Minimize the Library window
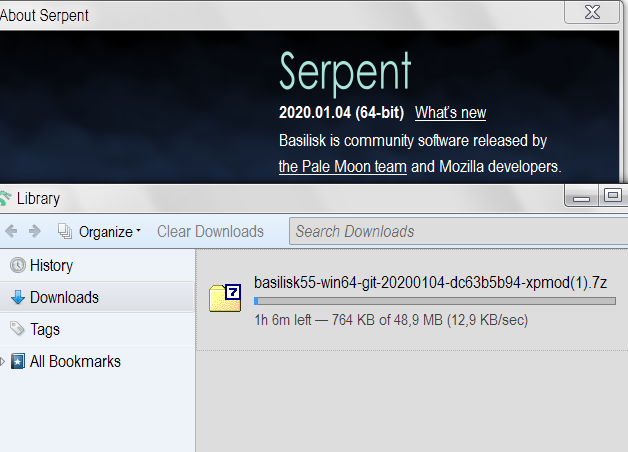The width and height of the screenshot is (628, 452). 581,196
